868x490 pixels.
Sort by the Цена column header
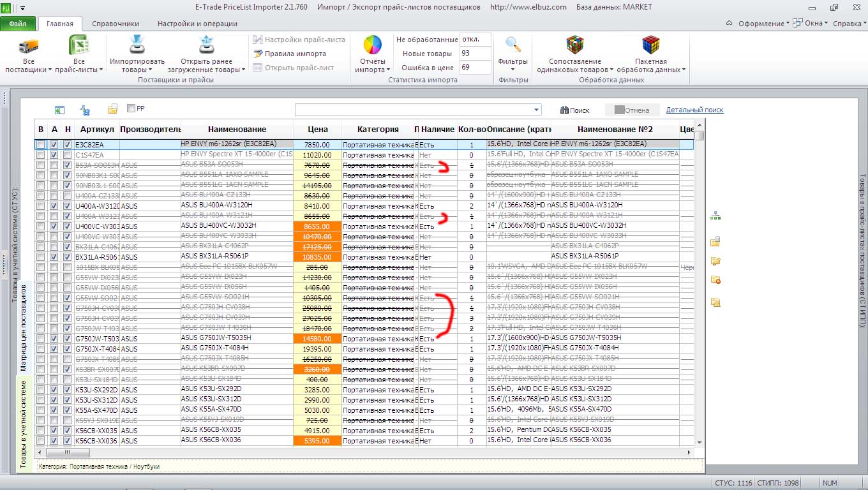318,129
